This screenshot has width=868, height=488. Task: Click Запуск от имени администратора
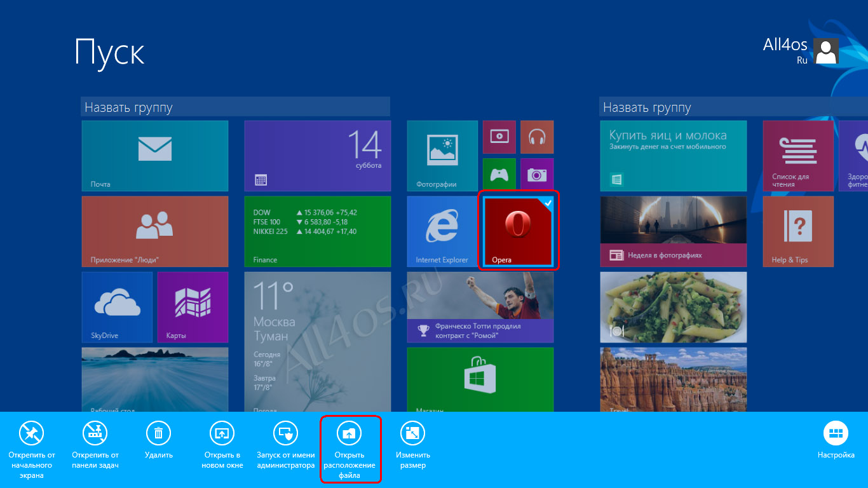coord(286,445)
